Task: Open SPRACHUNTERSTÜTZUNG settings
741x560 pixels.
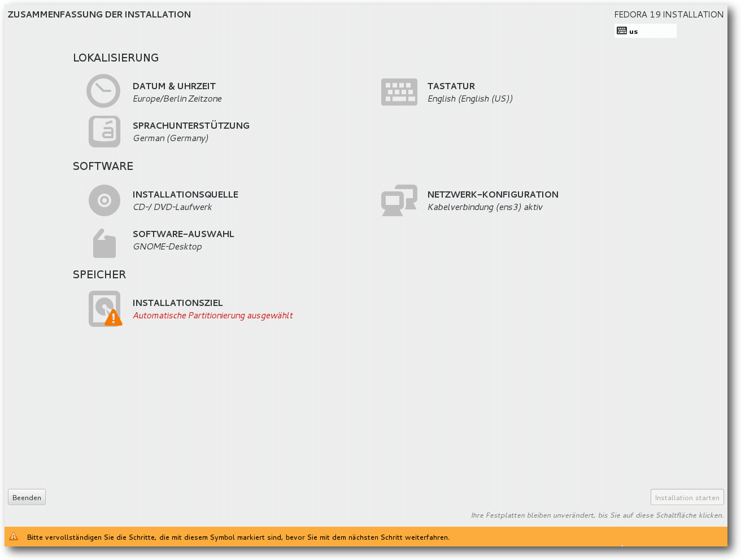Action: 191,126
